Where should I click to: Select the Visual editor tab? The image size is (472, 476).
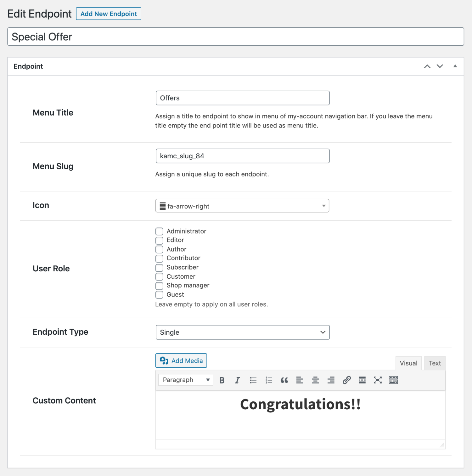point(408,363)
